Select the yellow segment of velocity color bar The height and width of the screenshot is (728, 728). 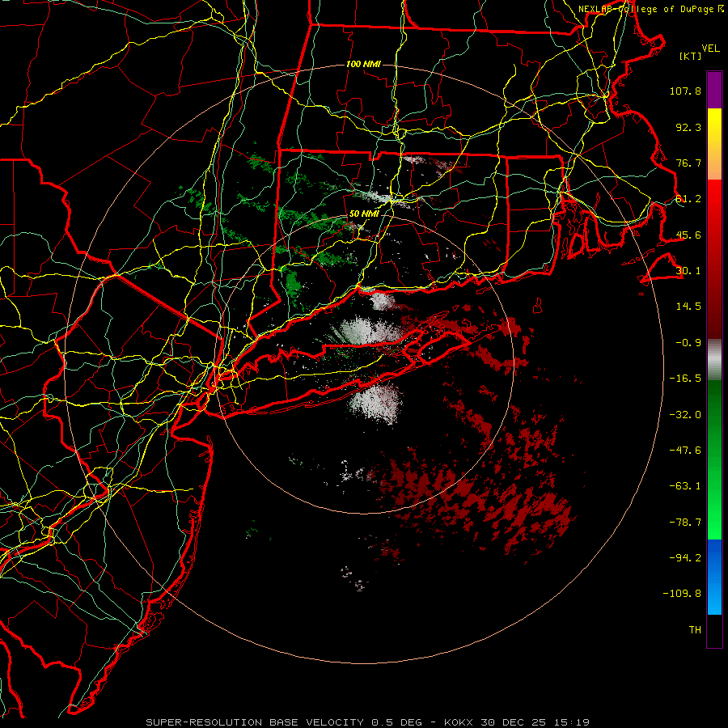(714, 144)
